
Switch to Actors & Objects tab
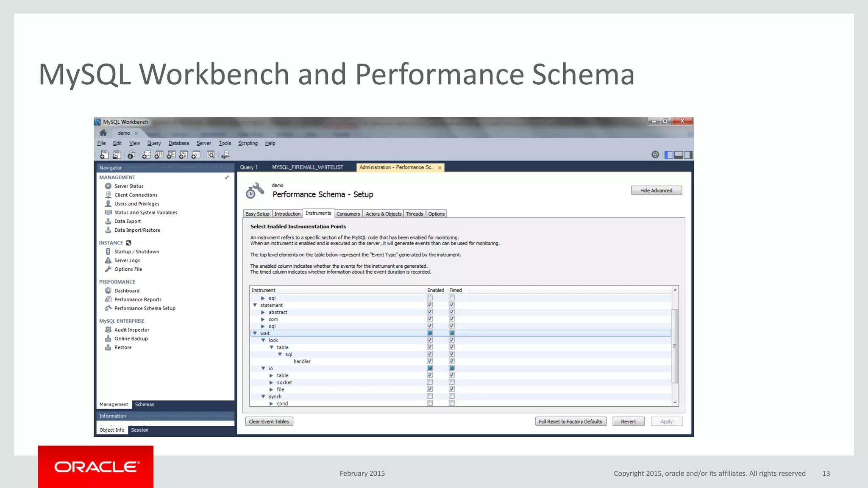pyautogui.click(x=384, y=214)
